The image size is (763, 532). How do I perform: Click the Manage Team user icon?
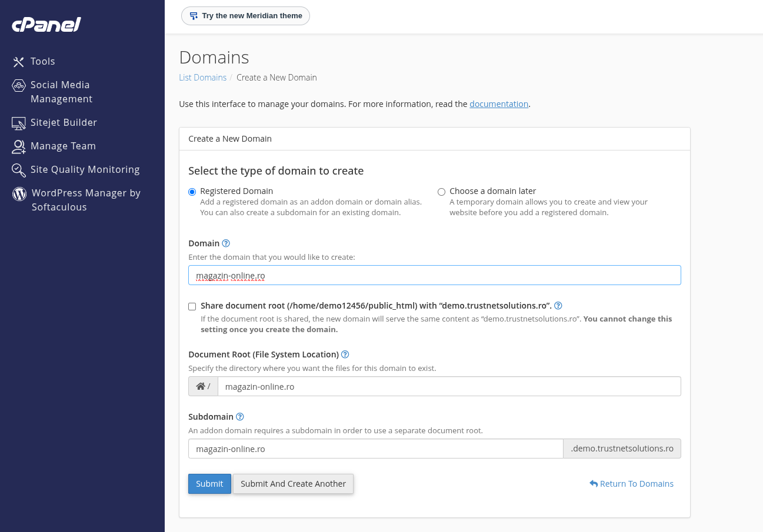click(19, 146)
